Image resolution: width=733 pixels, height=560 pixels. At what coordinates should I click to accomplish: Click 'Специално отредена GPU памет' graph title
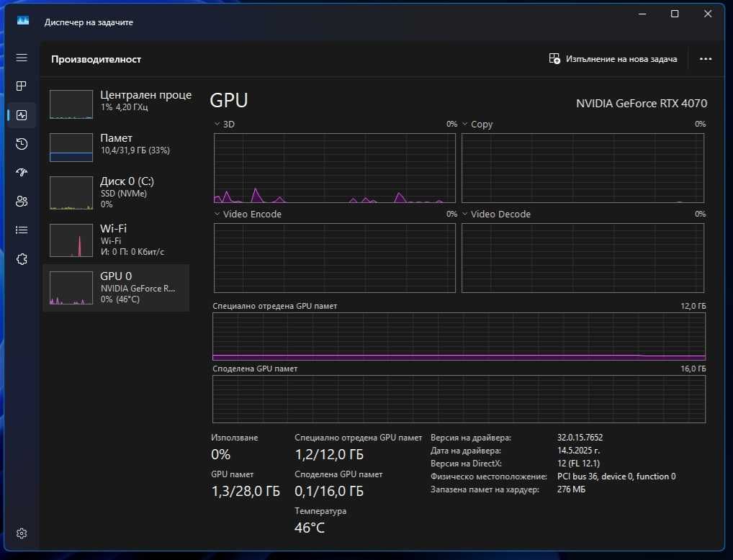coord(275,306)
